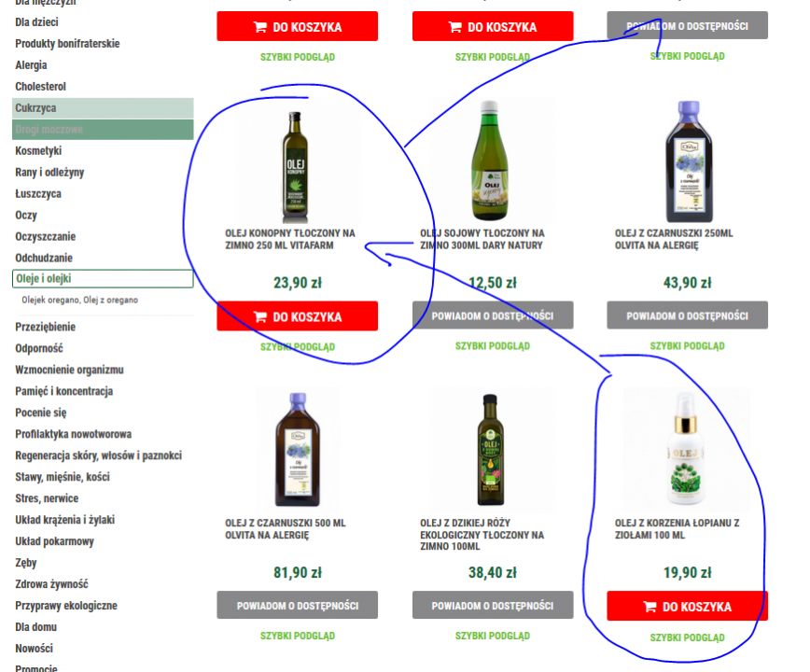This screenshot has height=672, width=810.
Task: Go to Rany i odleżyny category
Action: click(x=49, y=172)
